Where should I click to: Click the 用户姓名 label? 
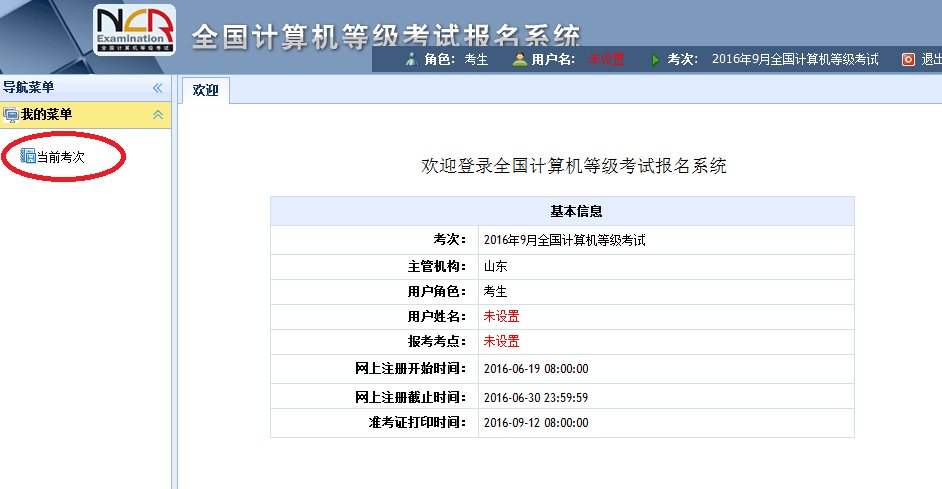437,316
